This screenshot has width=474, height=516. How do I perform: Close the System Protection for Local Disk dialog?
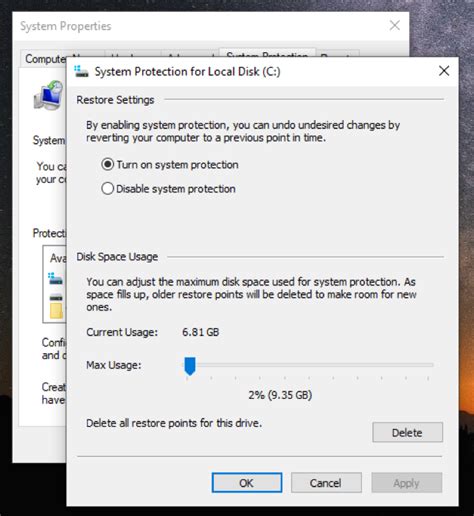[x=444, y=71]
